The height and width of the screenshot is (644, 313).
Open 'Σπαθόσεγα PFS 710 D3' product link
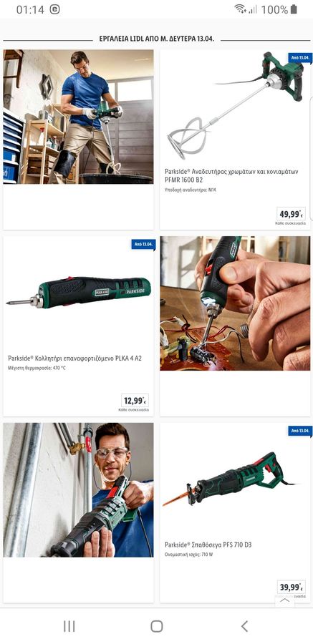click(x=208, y=545)
